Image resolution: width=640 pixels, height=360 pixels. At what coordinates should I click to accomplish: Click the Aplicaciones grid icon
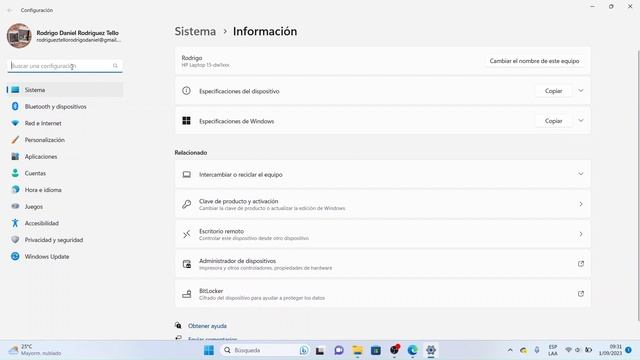coord(15,156)
